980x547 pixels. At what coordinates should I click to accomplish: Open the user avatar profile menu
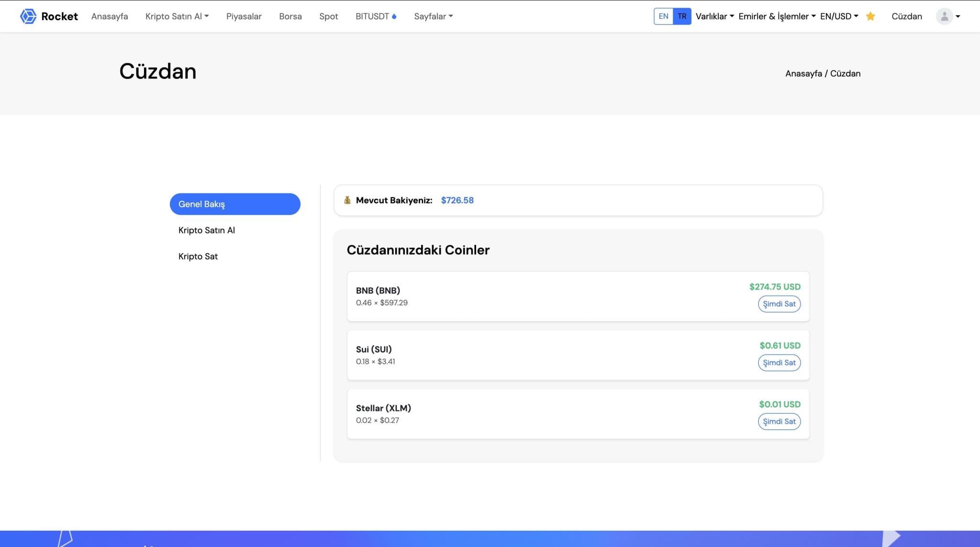tap(947, 16)
